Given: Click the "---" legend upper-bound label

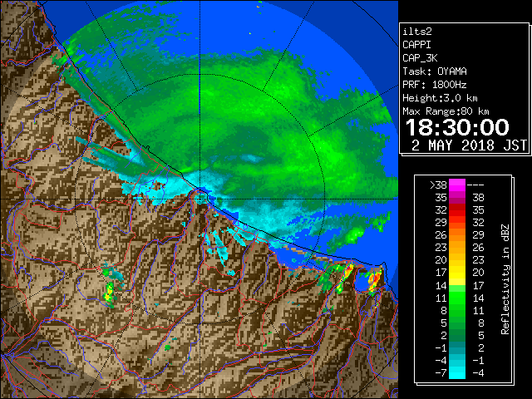Looking at the screenshot, I should [475, 185].
